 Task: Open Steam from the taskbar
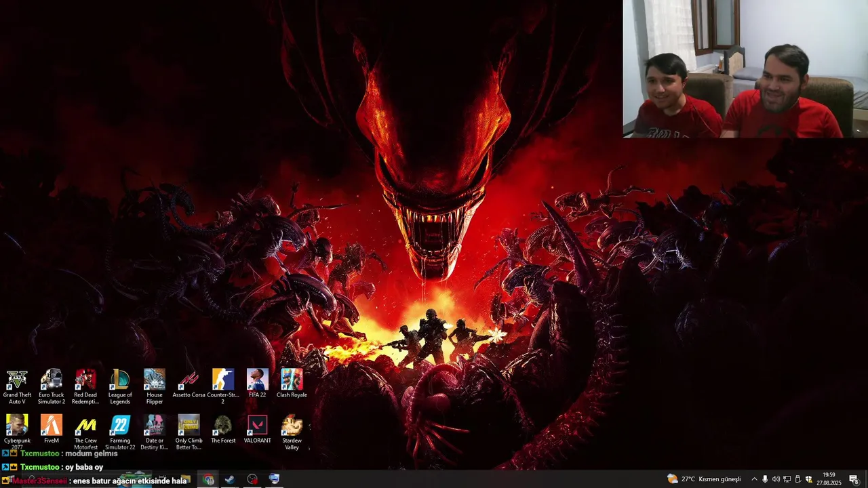(x=230, y=479)
